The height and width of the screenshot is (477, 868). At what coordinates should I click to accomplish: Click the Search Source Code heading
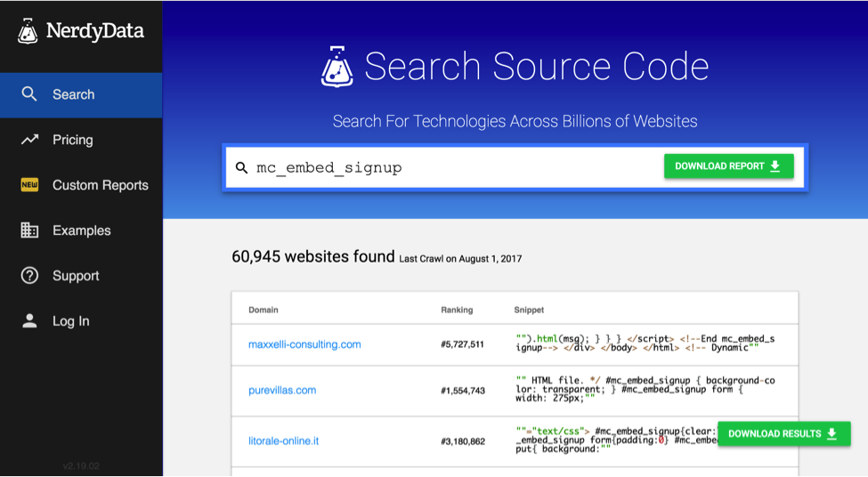[537, 67]
